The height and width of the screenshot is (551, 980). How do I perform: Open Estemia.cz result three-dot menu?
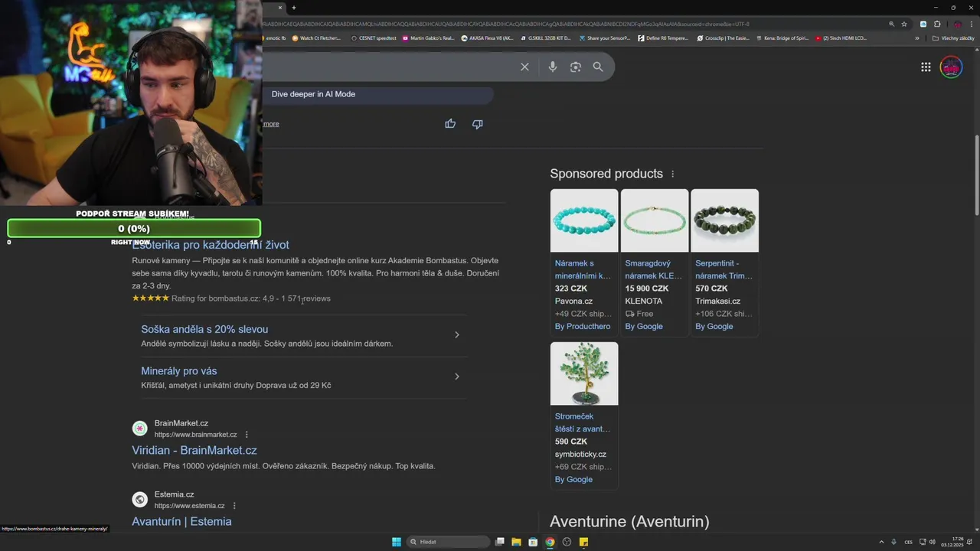234,506
